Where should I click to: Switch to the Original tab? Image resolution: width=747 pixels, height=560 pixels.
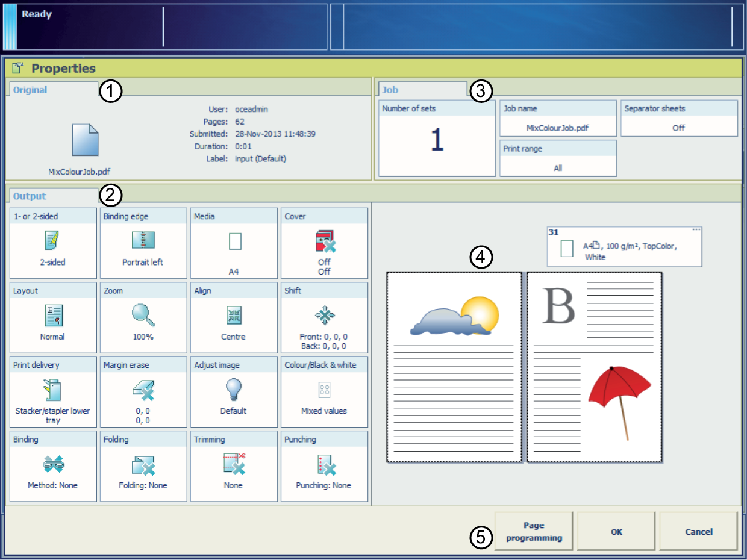(x=30, y=90)
